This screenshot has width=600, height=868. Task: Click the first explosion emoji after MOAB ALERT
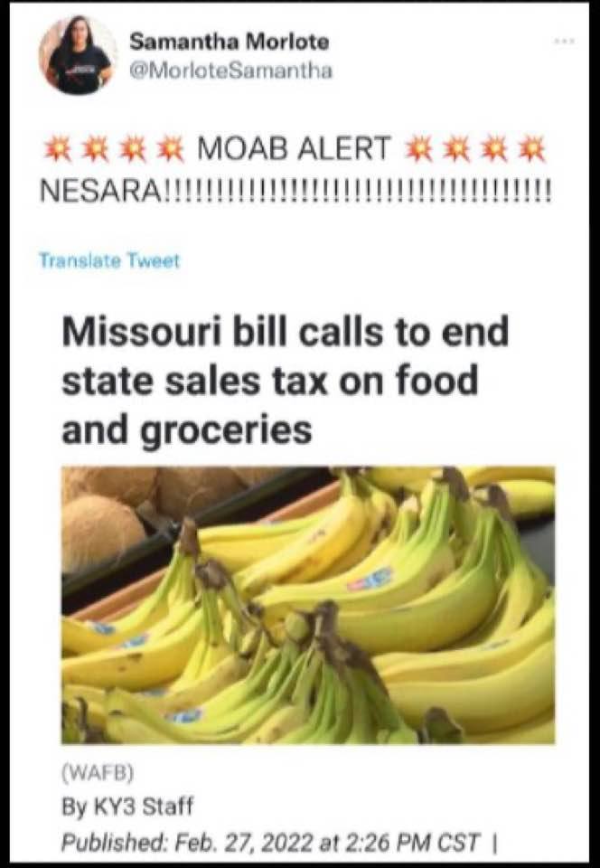click(420, 148)
